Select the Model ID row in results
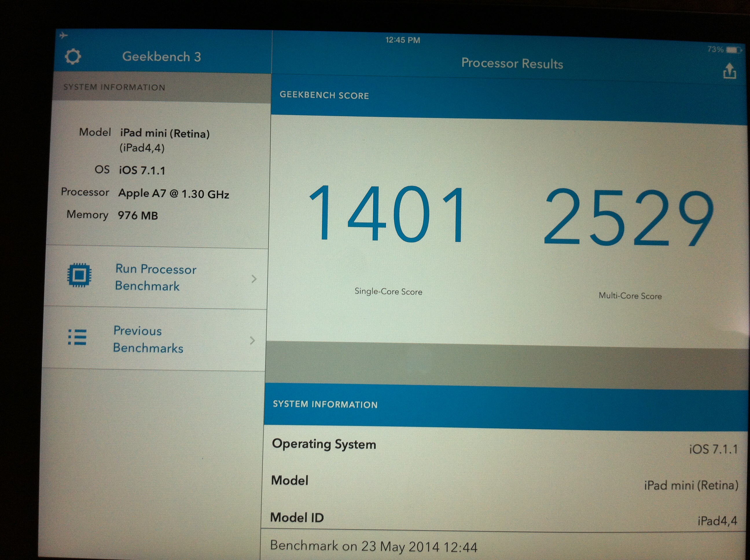 pos(504,518)
